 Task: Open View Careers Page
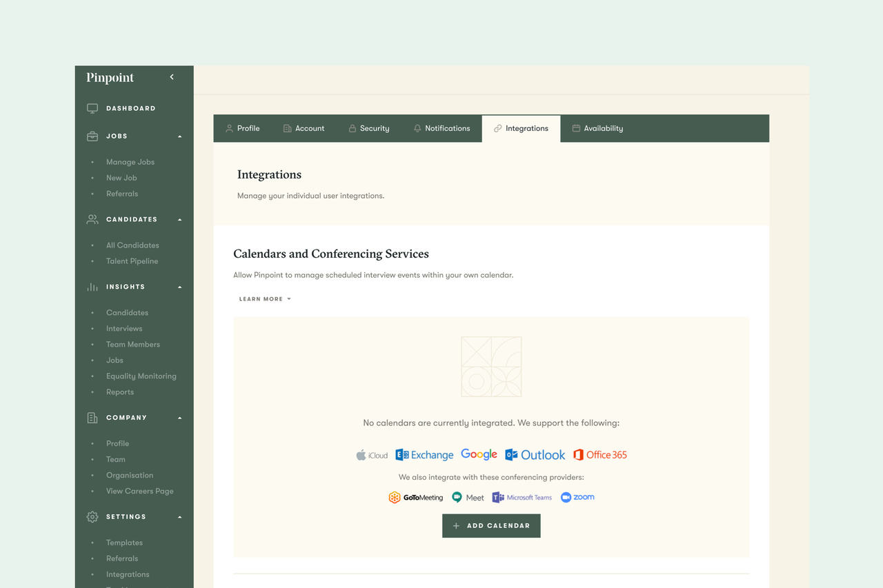pos(140,491)
